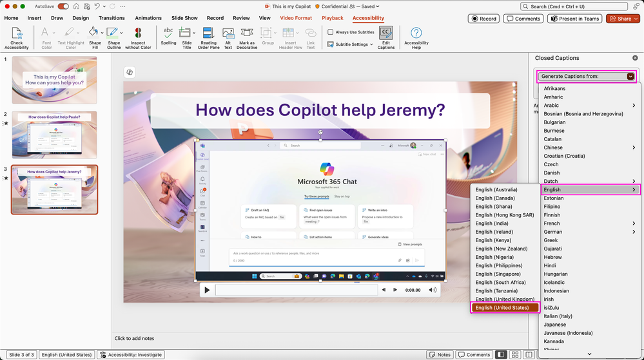
Task: Enable Always Use Subtitles checkbox
Action: pyautogui.click(x=331, y=32)
